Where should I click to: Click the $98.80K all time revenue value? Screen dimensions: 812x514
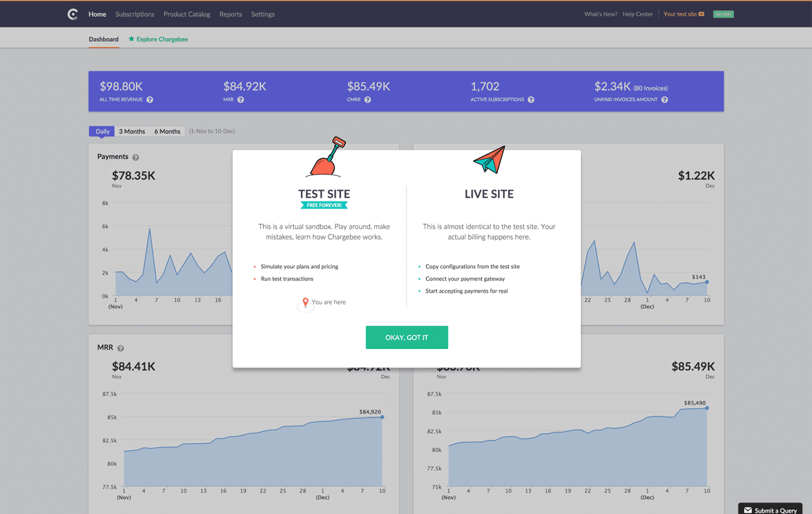[121, 86]
